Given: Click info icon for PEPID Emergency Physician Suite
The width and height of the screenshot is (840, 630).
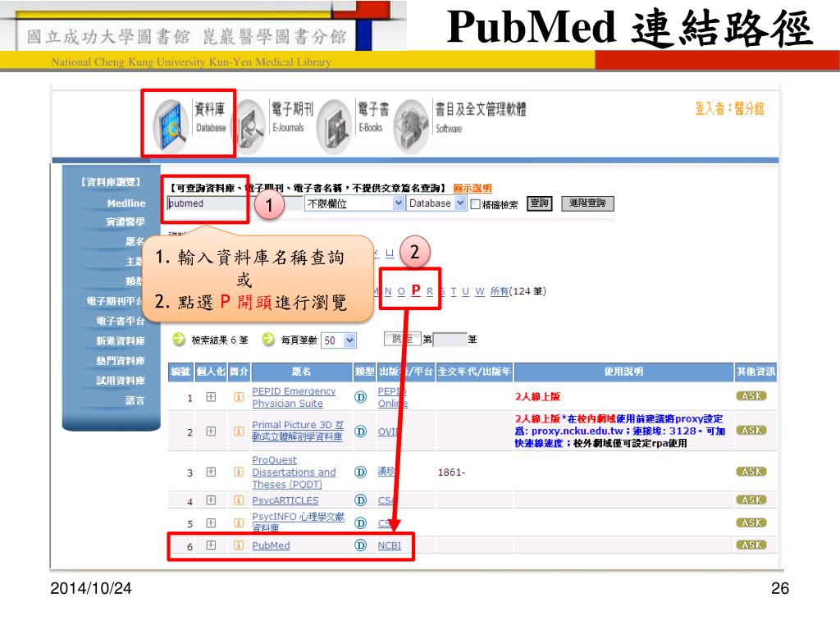Looking at the screenshot, I should click(x=239, y=397).
